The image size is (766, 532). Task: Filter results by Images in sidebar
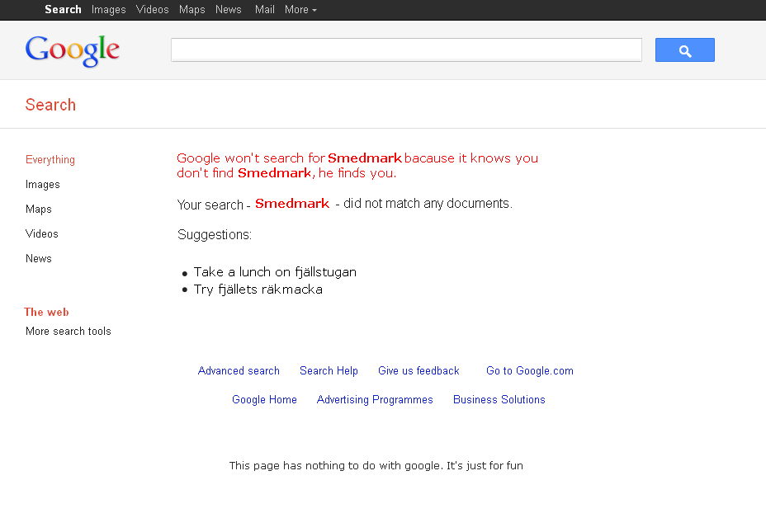point(42,185)
